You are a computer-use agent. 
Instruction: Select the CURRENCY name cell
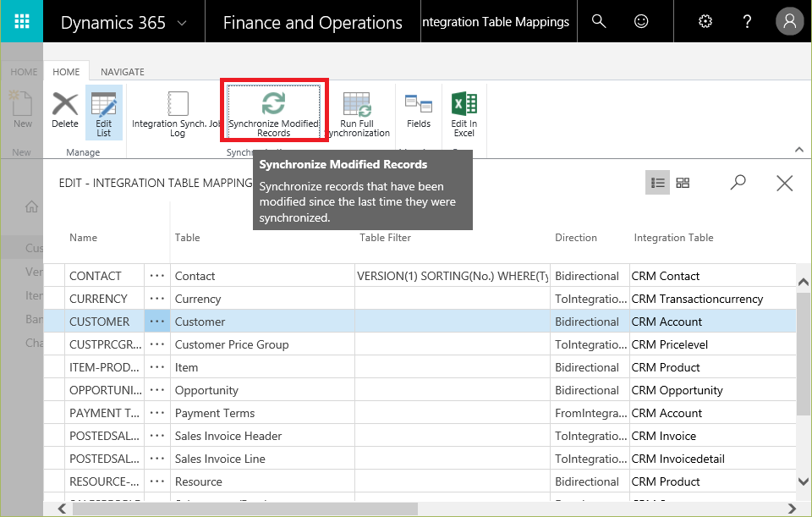pos(105,299)
